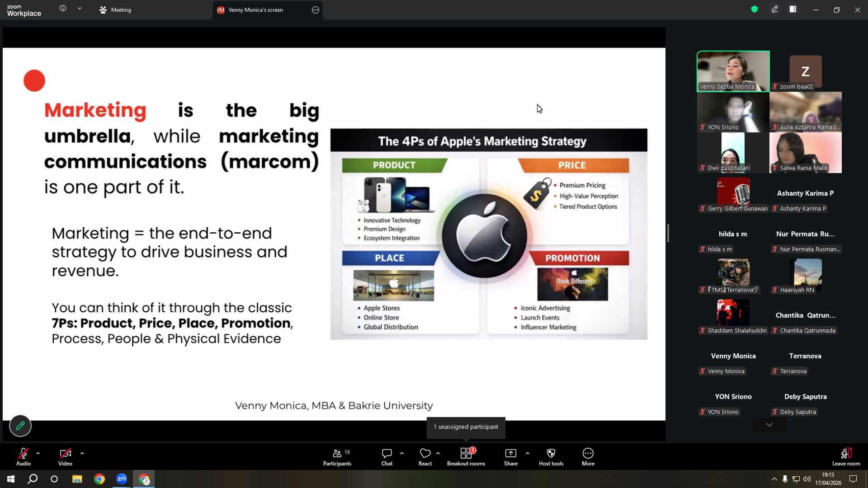Start the Video camera
The image size is (868, 488).
pos(65,456)
